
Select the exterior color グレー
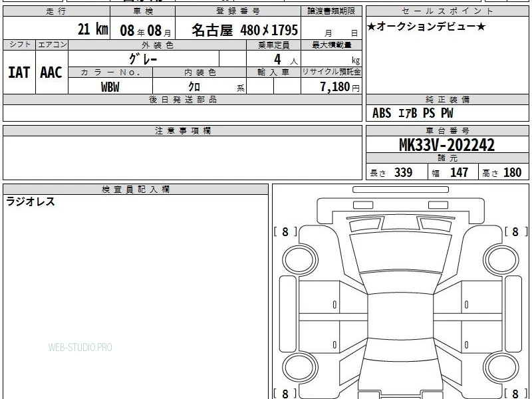point(143,59)
